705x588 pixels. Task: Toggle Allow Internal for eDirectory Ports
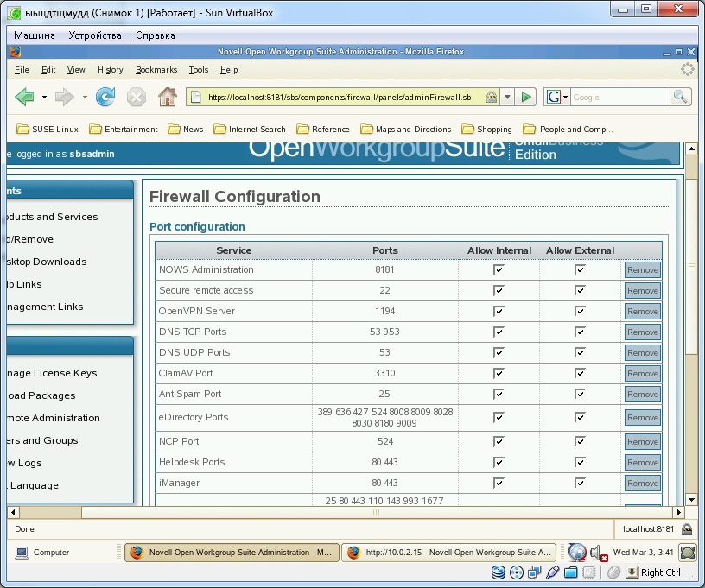(499, 417)
